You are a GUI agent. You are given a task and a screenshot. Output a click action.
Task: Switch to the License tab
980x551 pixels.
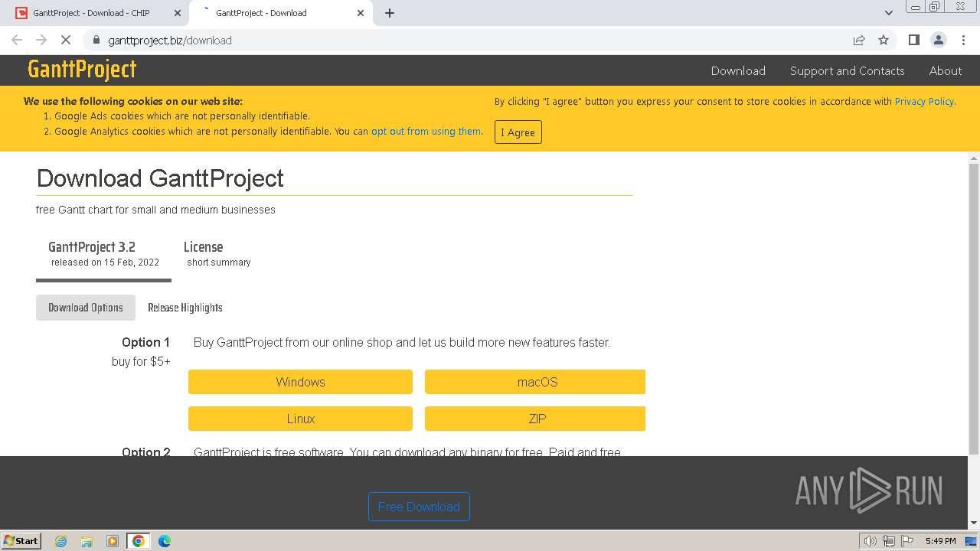point(218,254)
